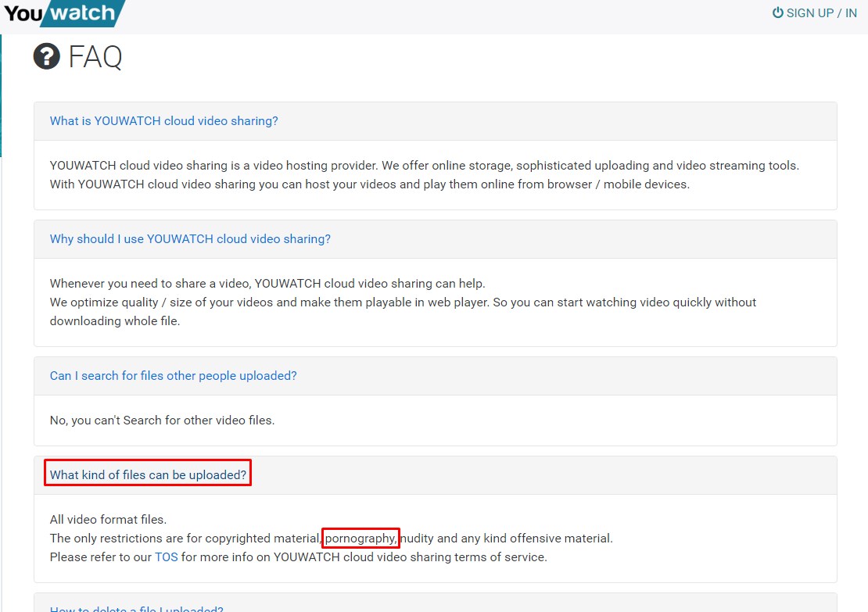Click 'We optimize quality / size of your videos' line
Screen dimensions: 868x612
pyautogui.click(x=403, y=302)
